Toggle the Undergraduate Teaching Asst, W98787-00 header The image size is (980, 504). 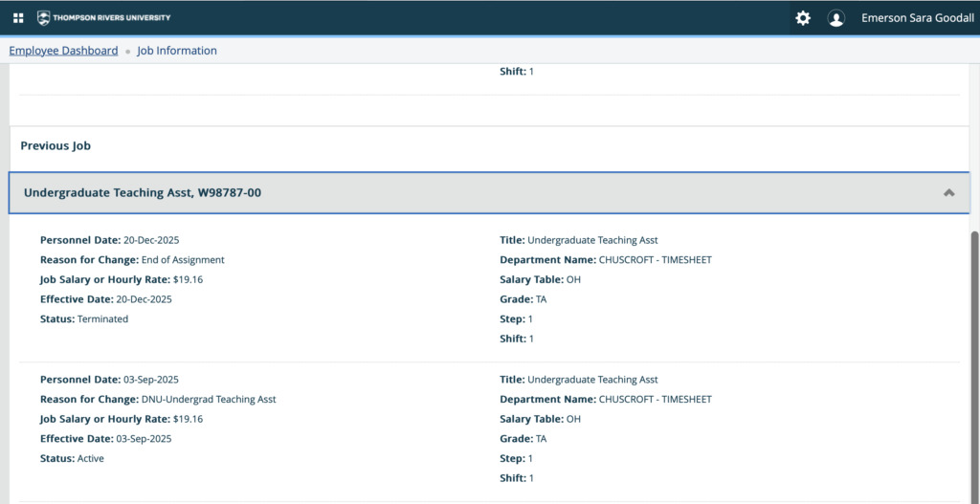(x=143, y=192)
